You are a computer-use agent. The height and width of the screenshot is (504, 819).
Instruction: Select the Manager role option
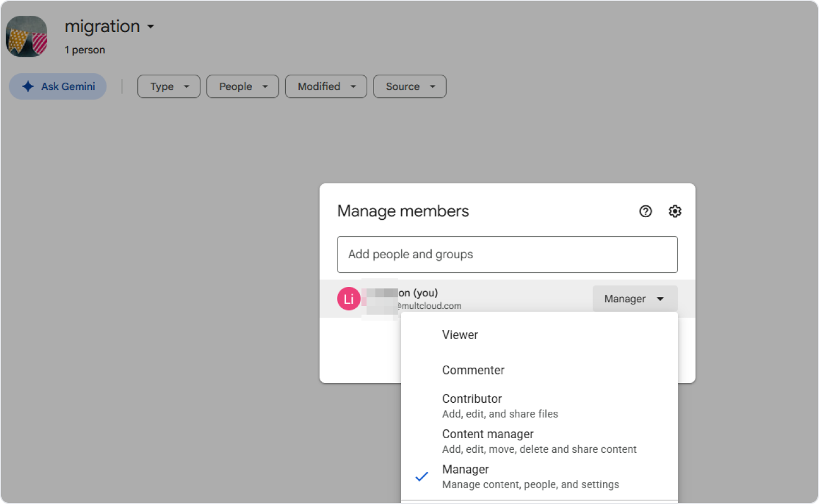[x=539, y=476]
